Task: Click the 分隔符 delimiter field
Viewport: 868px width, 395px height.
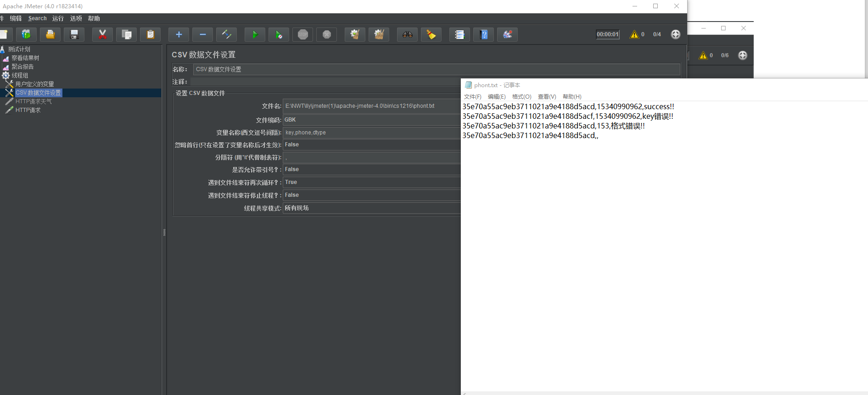Action: (372, 157)
